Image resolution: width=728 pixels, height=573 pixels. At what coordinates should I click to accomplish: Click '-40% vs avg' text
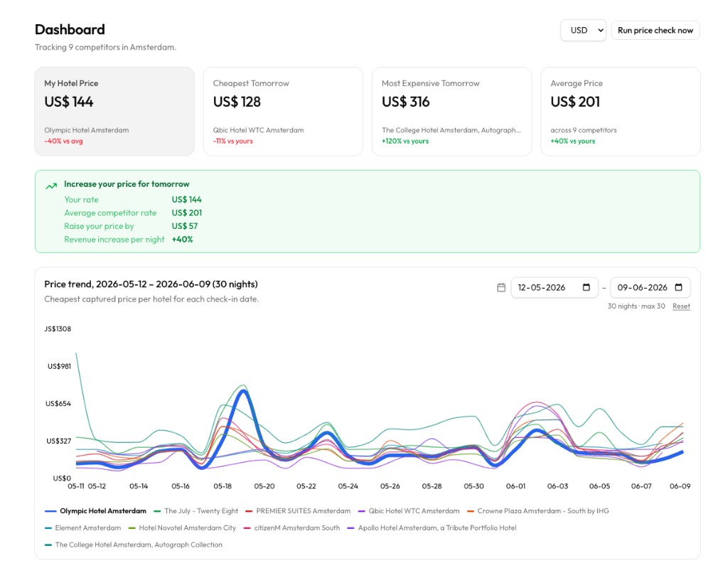point(63,141)
